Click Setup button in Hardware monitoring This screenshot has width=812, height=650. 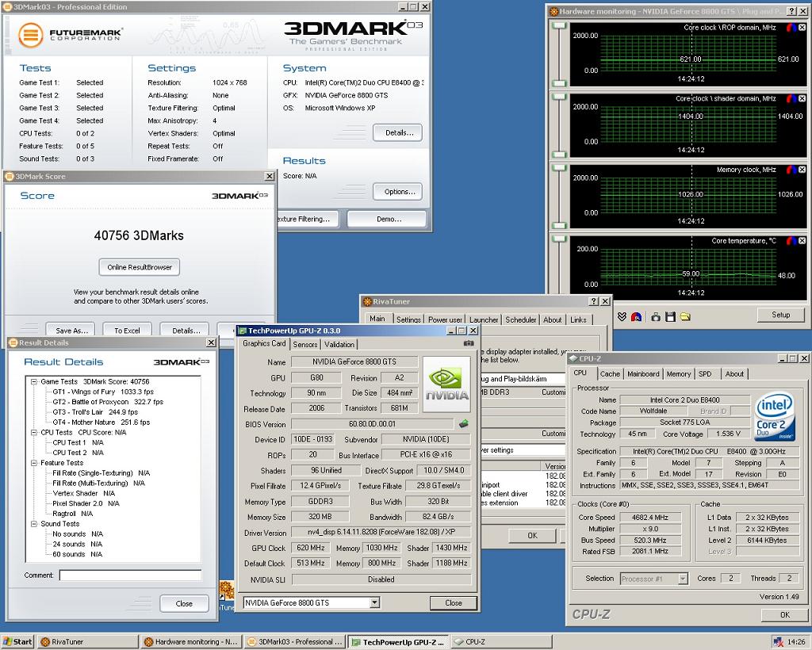point(781,315)
